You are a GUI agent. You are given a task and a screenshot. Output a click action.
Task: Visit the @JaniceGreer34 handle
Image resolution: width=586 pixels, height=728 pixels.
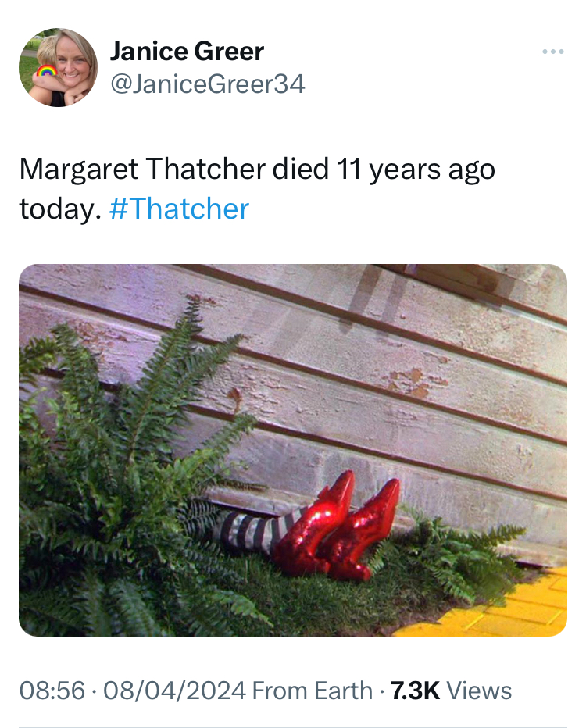click(208, 84)
